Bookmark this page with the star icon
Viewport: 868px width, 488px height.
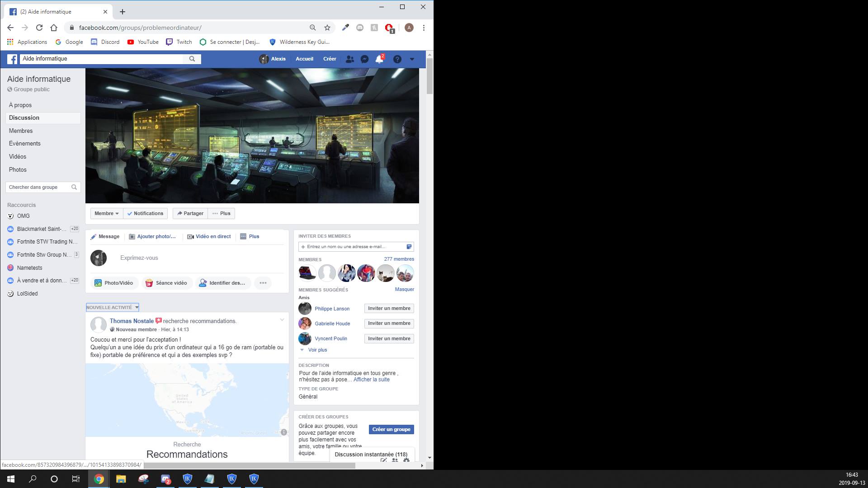point(327,28)
